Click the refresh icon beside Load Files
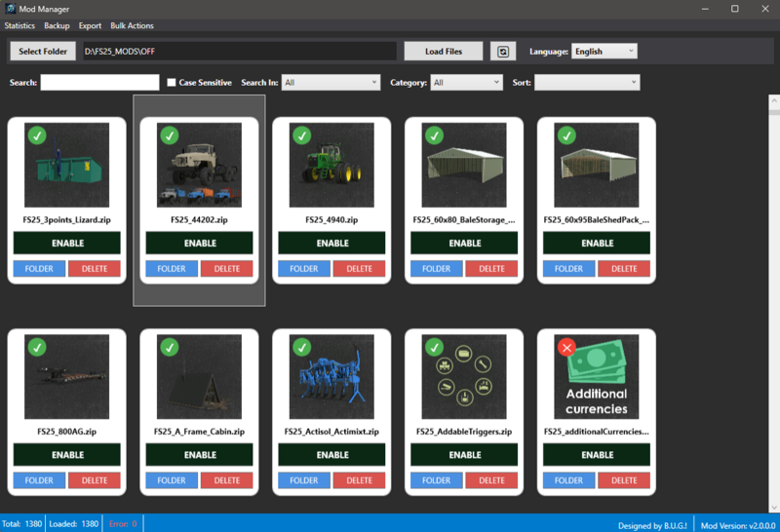 [x=503, y=52]
